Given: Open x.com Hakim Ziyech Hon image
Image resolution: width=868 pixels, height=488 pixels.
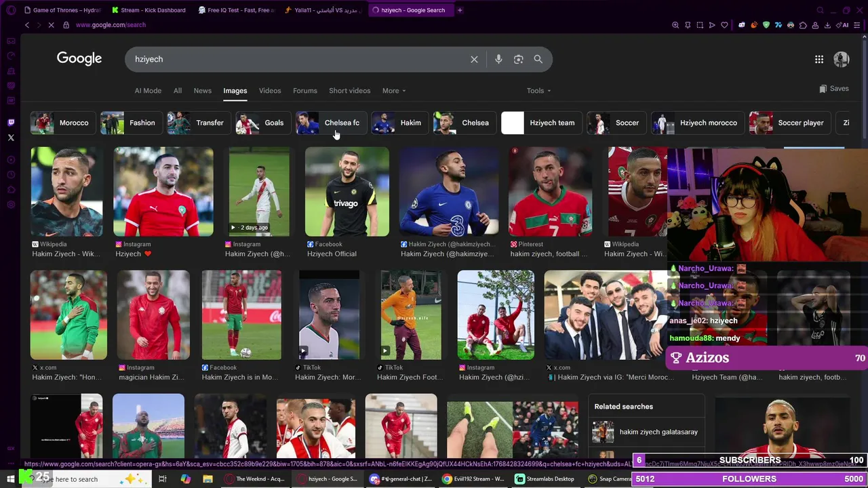Looking at the screenshot, I should coord(68,315).
